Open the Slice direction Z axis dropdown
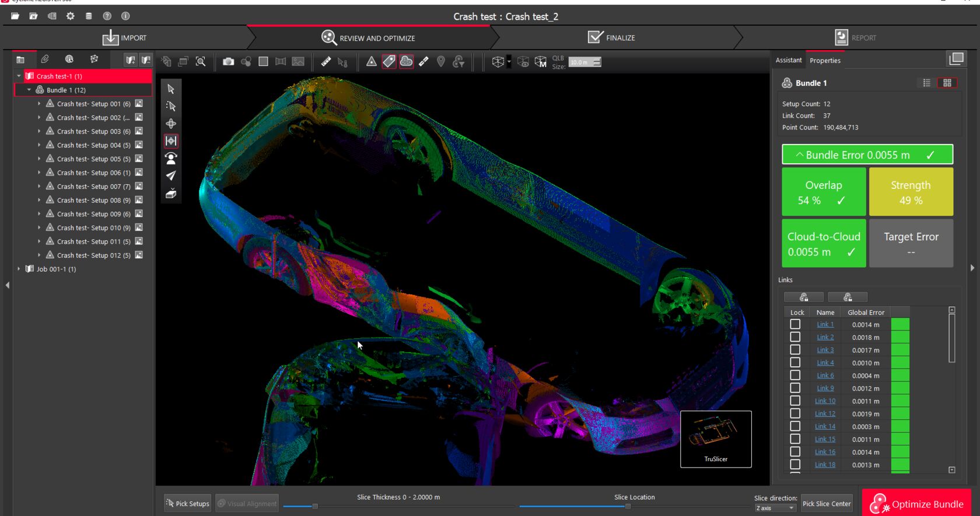The image size is (980, 516). [775, 508]
